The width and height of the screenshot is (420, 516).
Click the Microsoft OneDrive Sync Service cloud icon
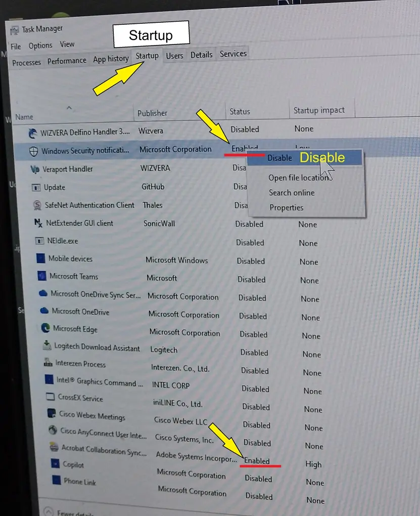pyautogui.click(x=43, y=293)
